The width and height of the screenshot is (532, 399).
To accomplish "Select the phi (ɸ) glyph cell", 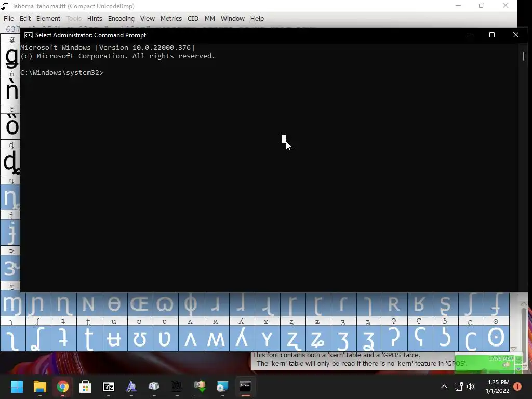I will pyautogui.click(x=190, y=303).
